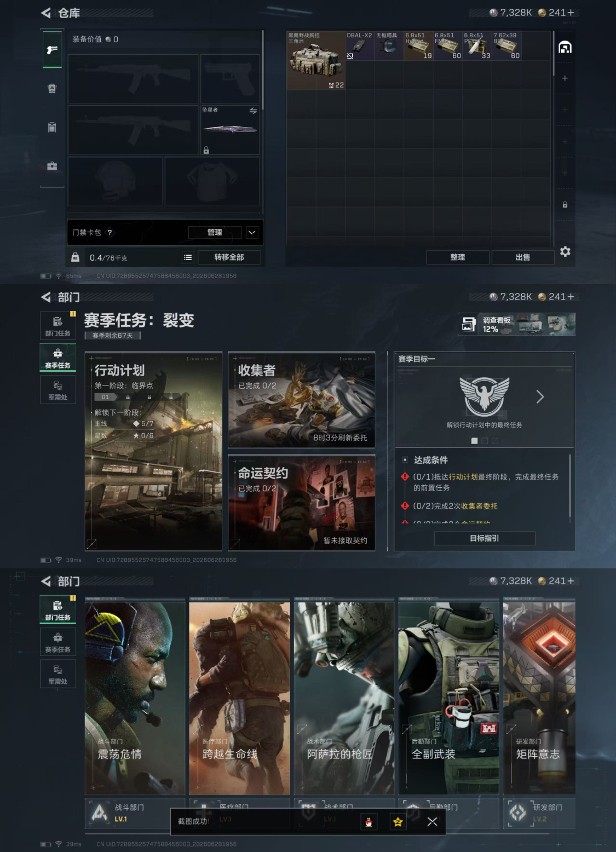
Task: Click the 达成条件 list scrollbar
Action: point(570,486)
